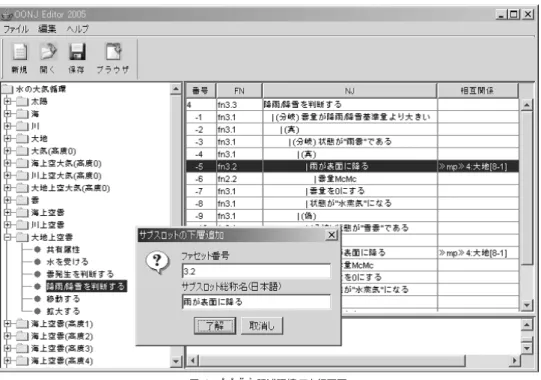Select the 水の大気循環 root folder icon

(8, 89)
